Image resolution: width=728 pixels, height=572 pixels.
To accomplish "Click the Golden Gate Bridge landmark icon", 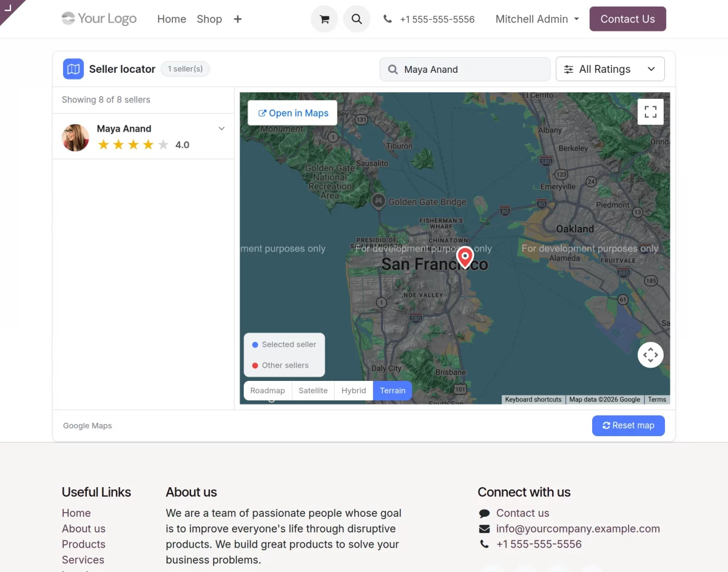I will (379, 201).
